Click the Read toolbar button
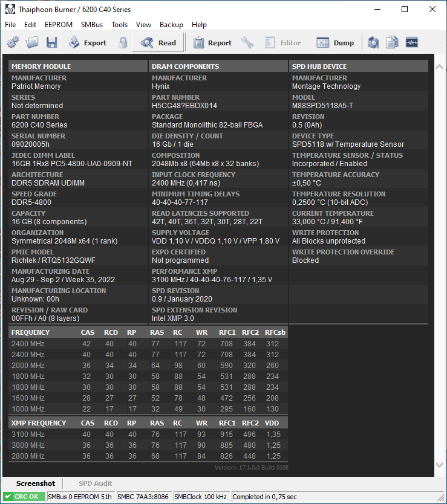This screenshot has height=504, width=447. pyautogui.click(x=158, y=42)
